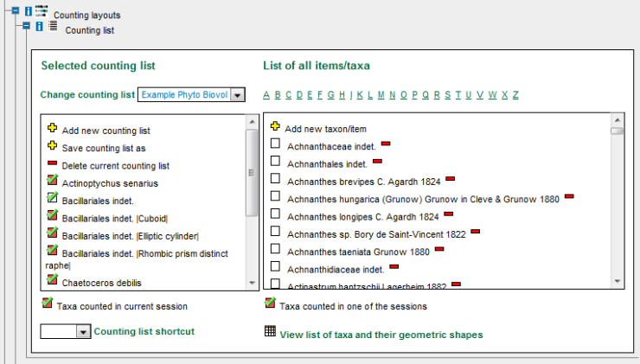
Task: Collapse the Counting layouts tree node
Action: (16, 10)
